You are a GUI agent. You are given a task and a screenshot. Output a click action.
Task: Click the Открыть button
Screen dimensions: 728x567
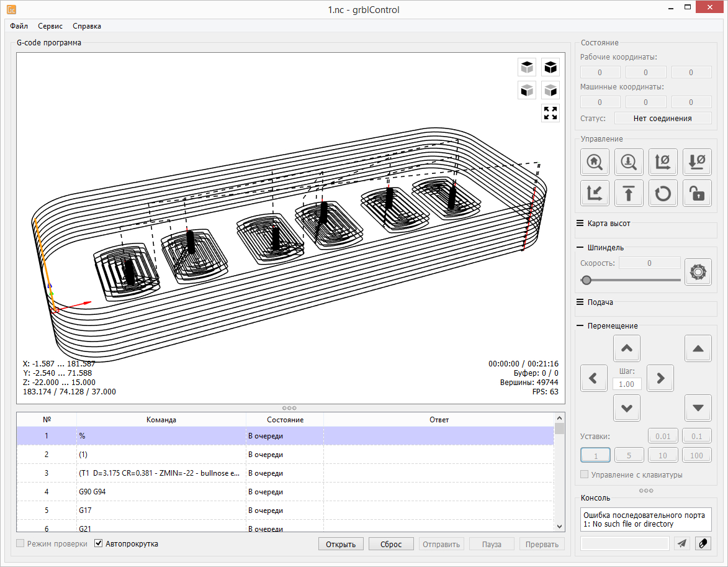341,544
